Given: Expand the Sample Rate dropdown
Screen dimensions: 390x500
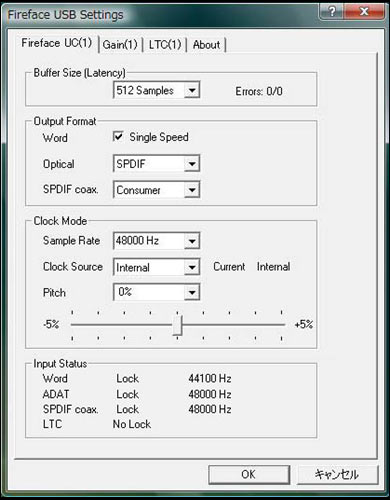Looking at the screenshot, I should click(x=192, y=241).
